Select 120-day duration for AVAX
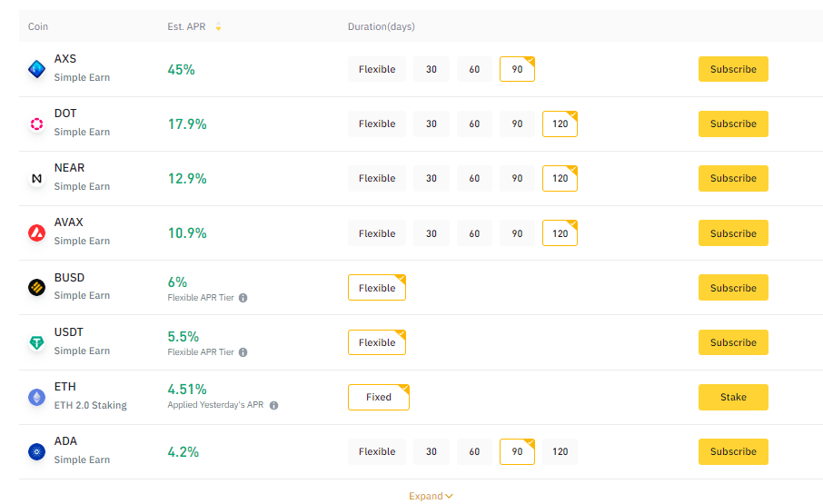Image resolution: width=823 pixels, height=504 pixels. pyautogui.click(x=560, y=233)
